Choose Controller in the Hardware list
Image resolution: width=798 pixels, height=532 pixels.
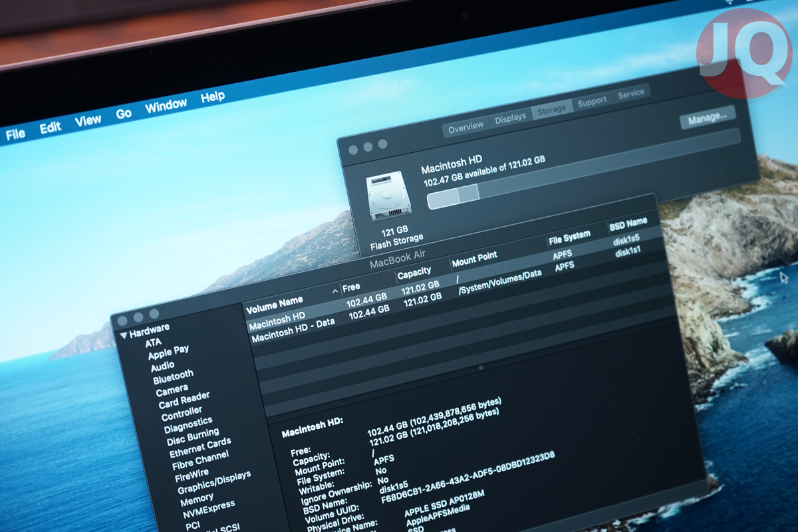pyautogui.click(x=182, y=414)
